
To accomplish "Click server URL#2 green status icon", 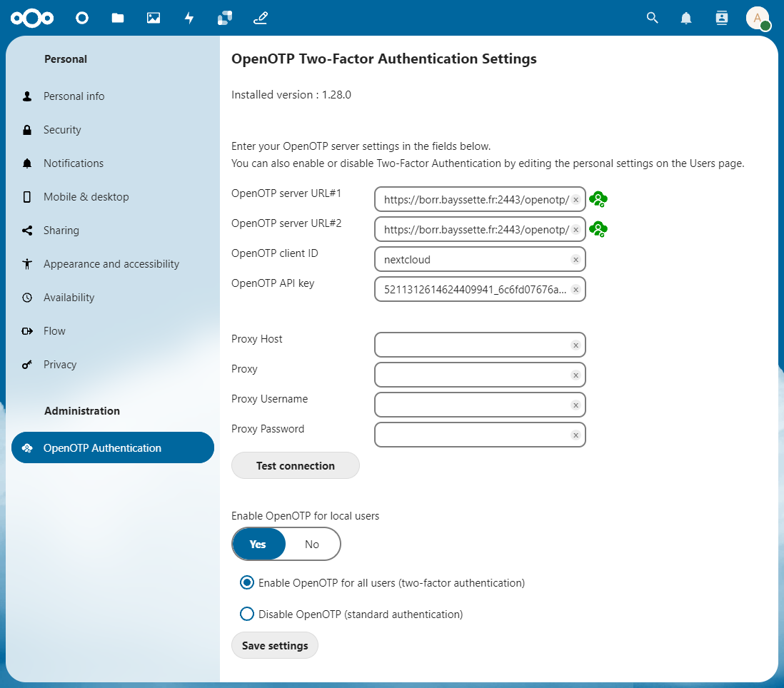I will click(x=598, y=229).
